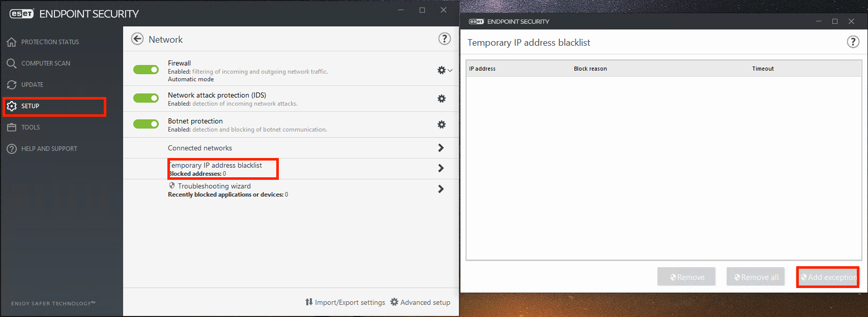Toggle the Firewall switch
This screenshot has width=868, height=317.
[146, 70]
